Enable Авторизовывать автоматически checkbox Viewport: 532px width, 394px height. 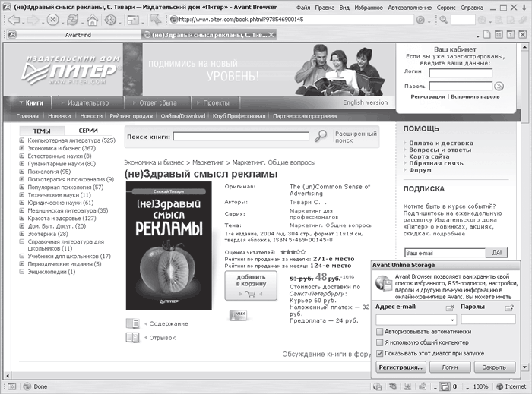pyautogui.click(x=380, y=332)
